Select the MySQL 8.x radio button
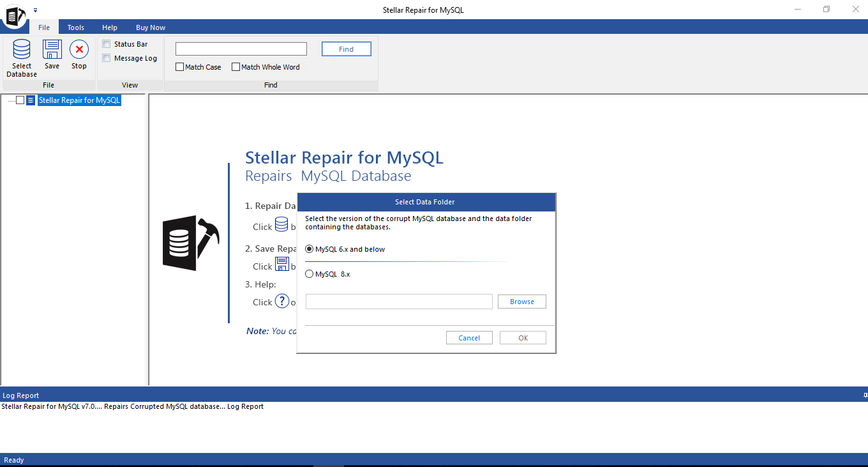The height and width of the screenshot is (467, 868). [310, 274]
